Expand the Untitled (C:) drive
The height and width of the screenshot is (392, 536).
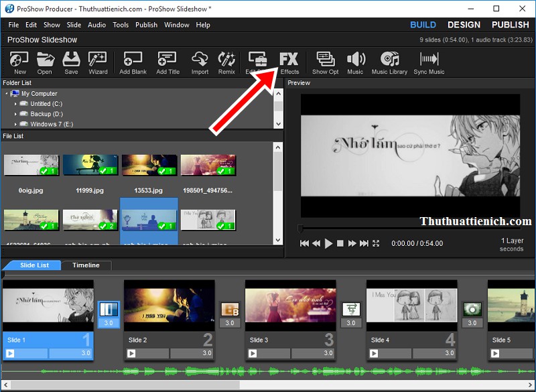[15, 104]
